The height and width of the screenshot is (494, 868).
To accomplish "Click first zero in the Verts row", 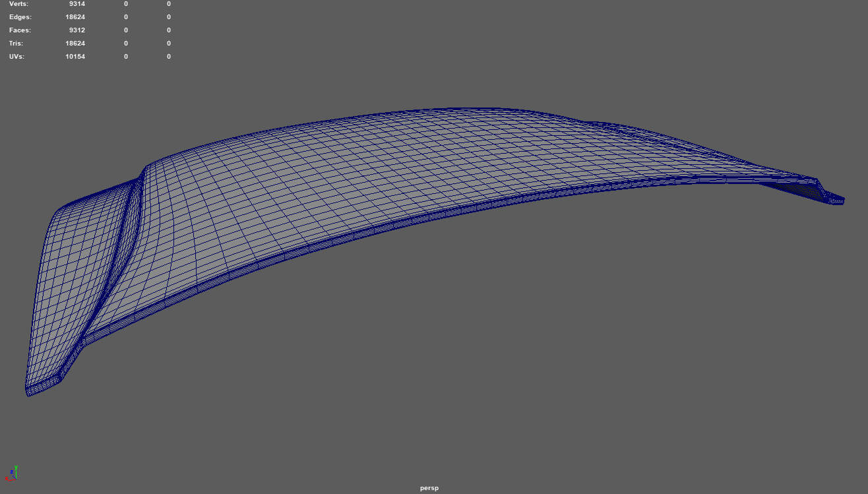I will 126,4.
